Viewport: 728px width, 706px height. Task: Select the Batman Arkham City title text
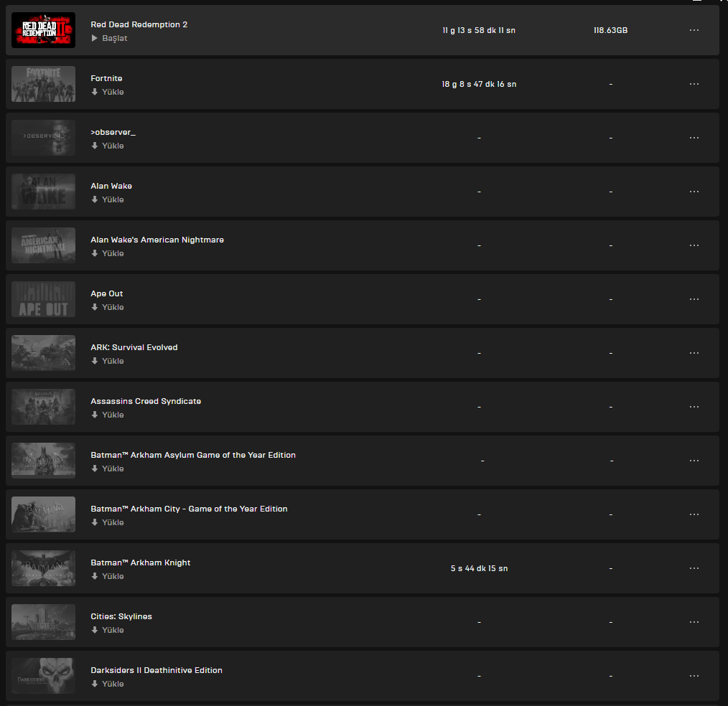(x=189, y=509)
